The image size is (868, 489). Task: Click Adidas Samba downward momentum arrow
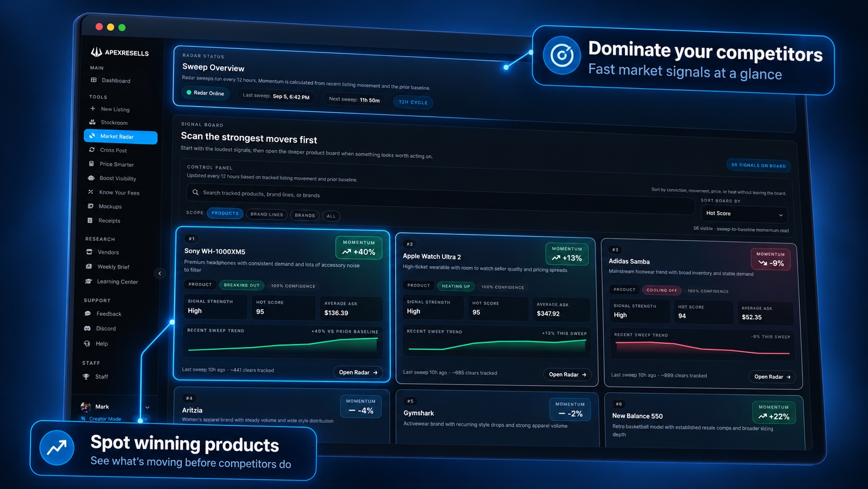tap(763, 263)
